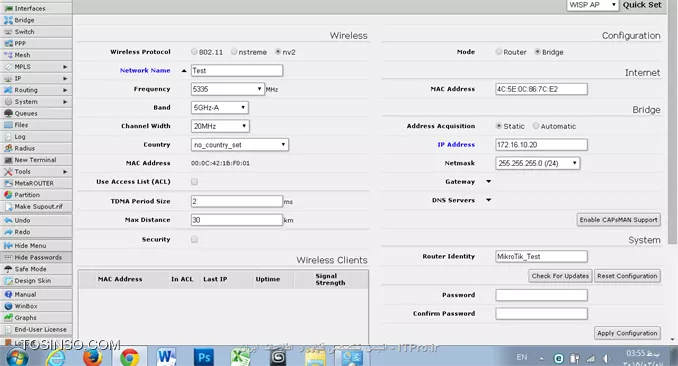Image resolution: width=678 pixels, height=366 pixels.
Task: Click the Router Identity input field
Action: coord(541,257)
